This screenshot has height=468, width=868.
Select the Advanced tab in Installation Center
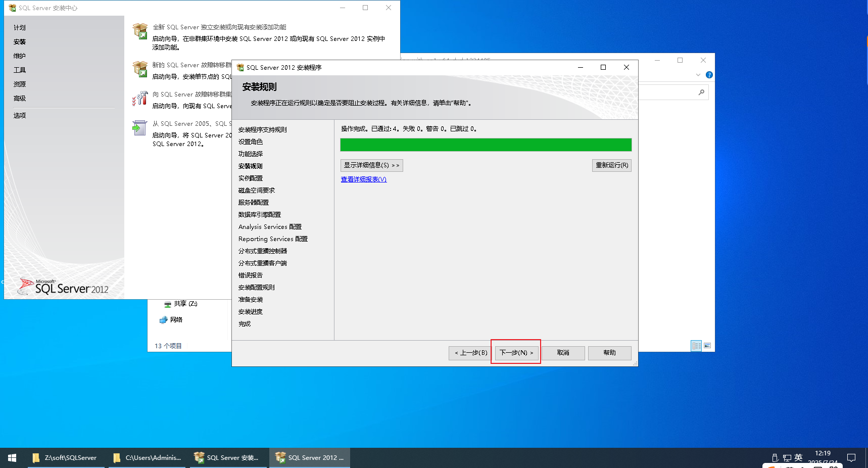click(20, 99)
